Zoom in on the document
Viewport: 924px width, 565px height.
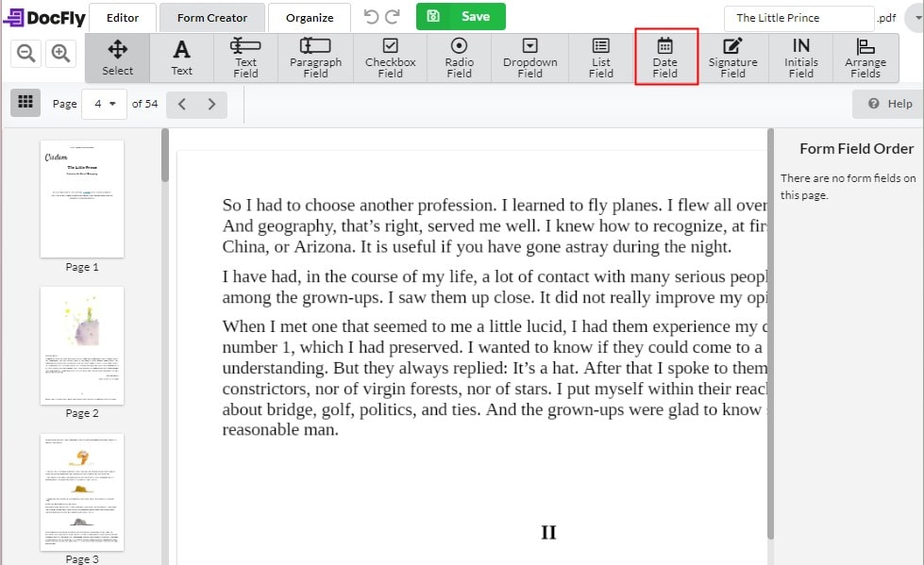click(60, 53)
